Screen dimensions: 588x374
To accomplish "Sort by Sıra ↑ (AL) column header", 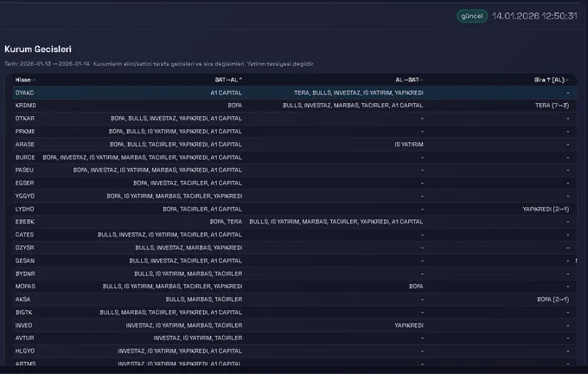I will tap(552, 80).
